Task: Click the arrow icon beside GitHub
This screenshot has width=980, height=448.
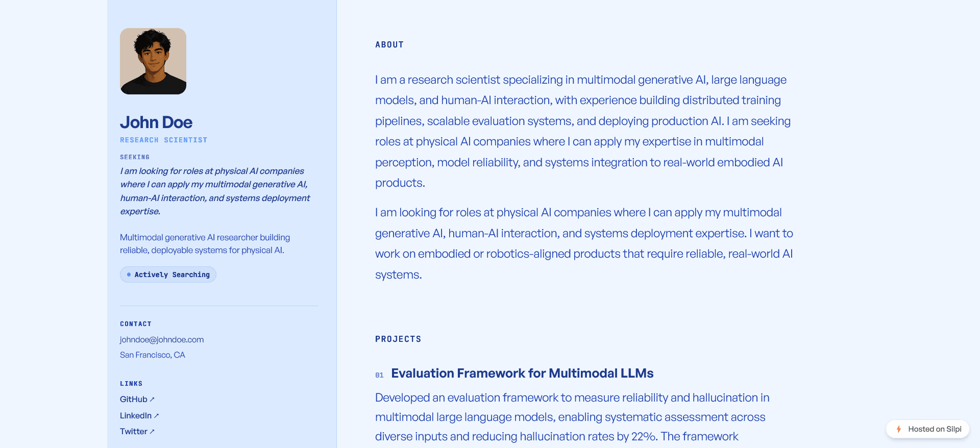Action: (x=152, y=400)
